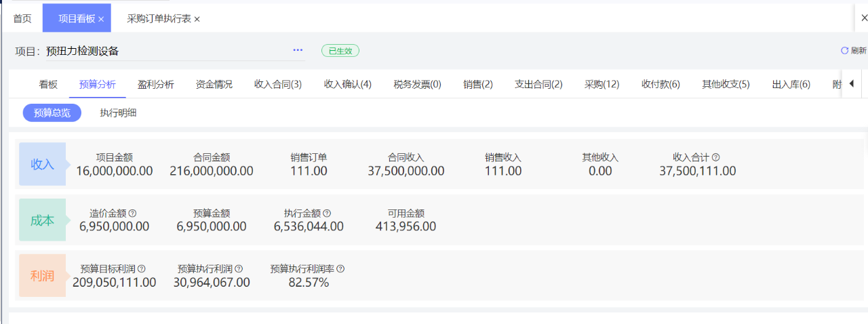Click the 执行金额 value 6,536,044.00
This screenshot has height=324, width=868.
(309, 227)
